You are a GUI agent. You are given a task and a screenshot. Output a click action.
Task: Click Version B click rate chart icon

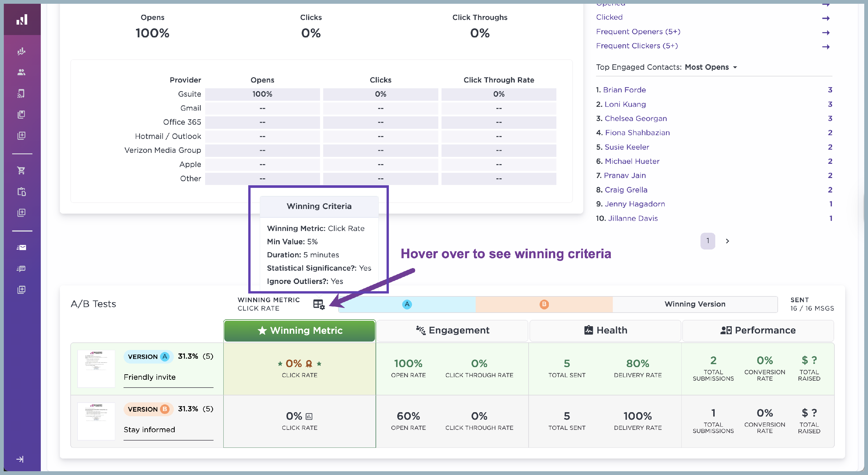(x=309, y=417)
